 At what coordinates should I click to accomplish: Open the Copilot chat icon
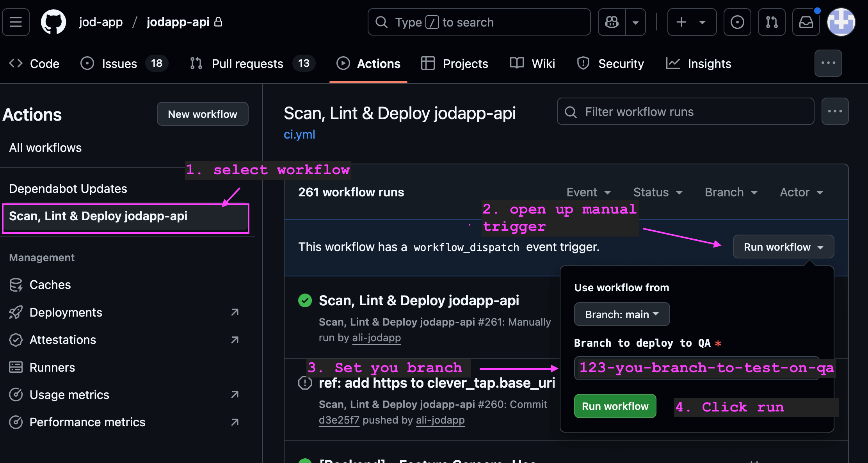tap(612, 22)
